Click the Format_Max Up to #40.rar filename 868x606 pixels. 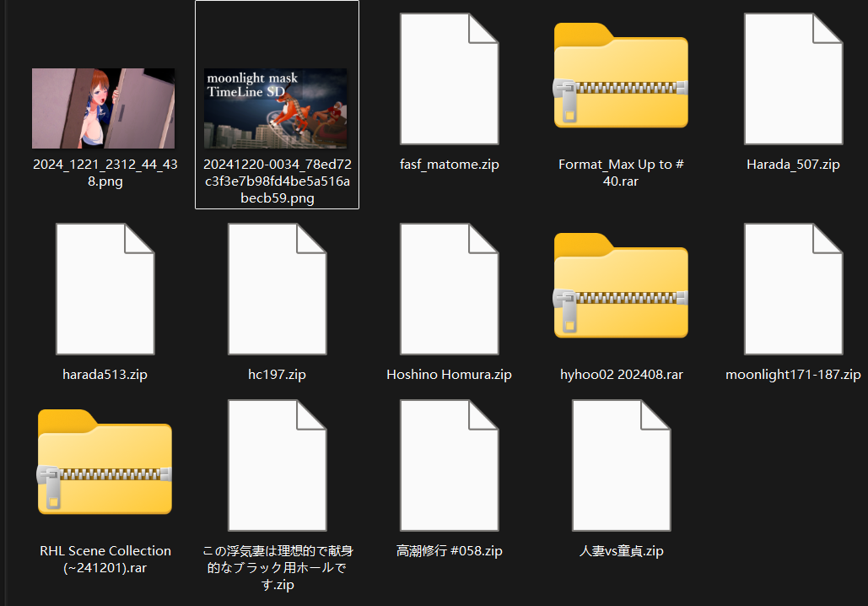621,173
